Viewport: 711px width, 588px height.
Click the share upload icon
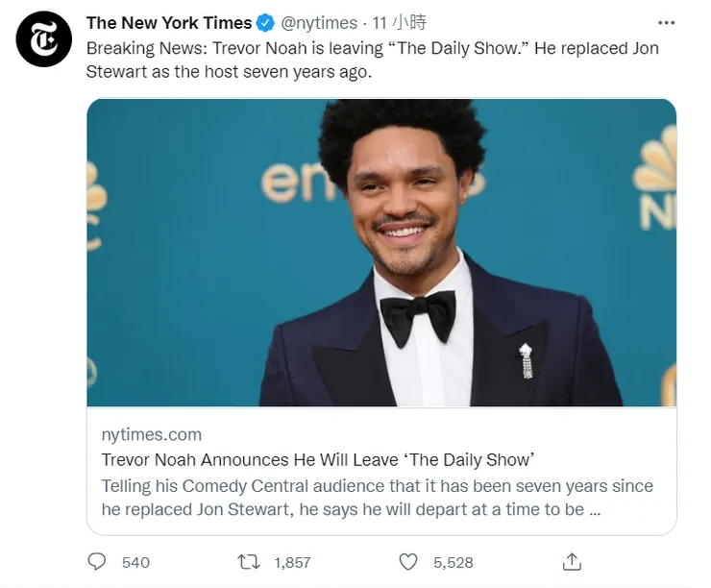pyautogui.click(x=572, y=561)
